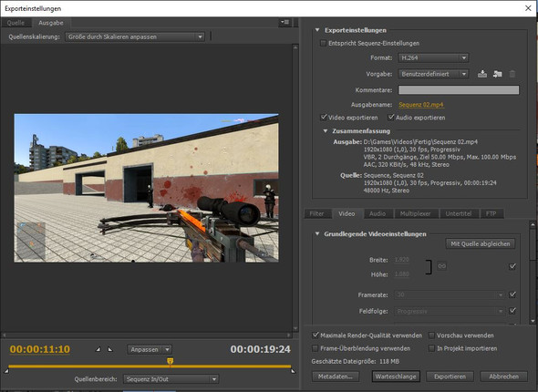Click the Breite width value field

pos(401,260)
